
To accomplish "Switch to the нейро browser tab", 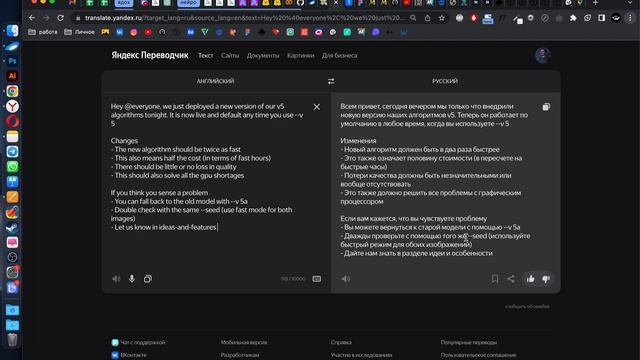I will (188, 3).
